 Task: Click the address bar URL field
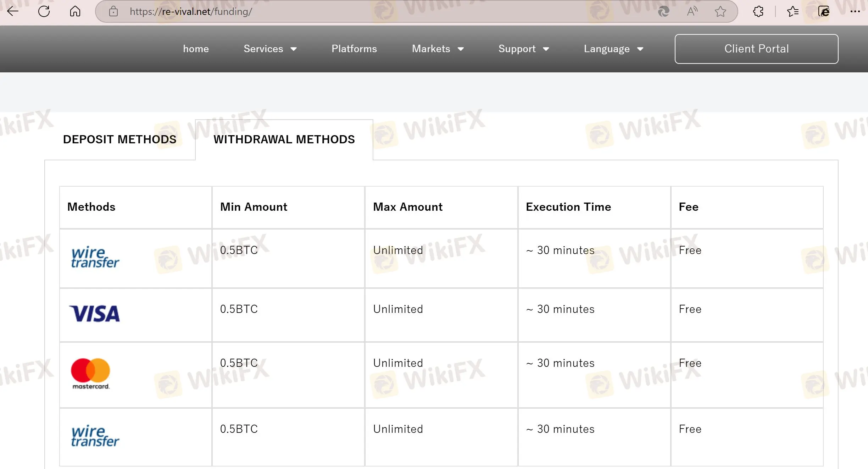(355, 11)
